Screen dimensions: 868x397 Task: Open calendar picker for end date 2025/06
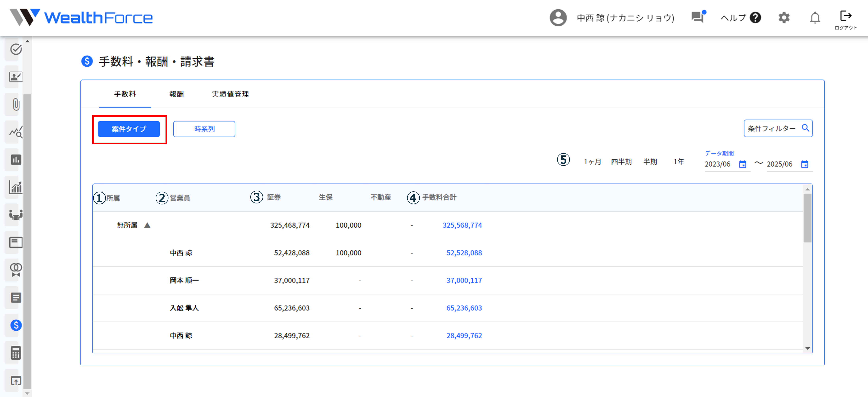coord(805,164)
